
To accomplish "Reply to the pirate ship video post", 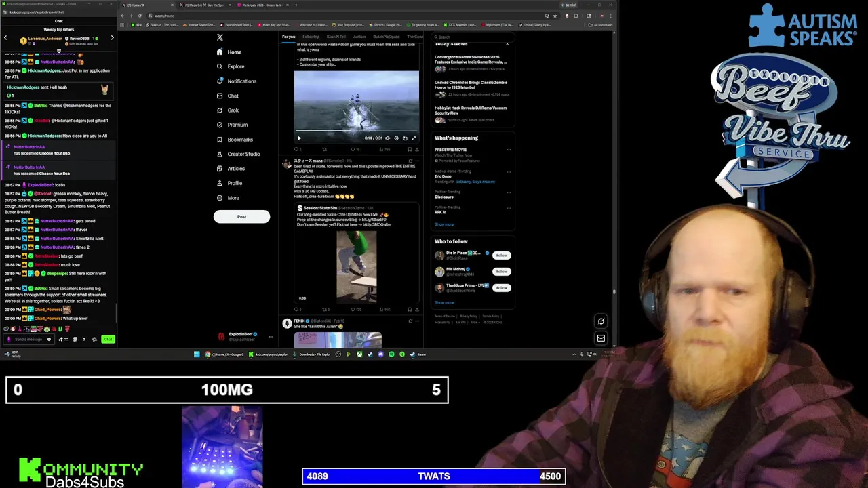I will (x=297, y=149).
